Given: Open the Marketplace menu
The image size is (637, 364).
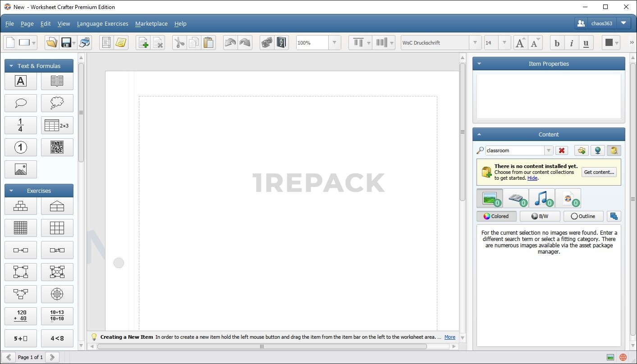Looking at the screenshot, I should pyautogui.click(x=151, y=23).
